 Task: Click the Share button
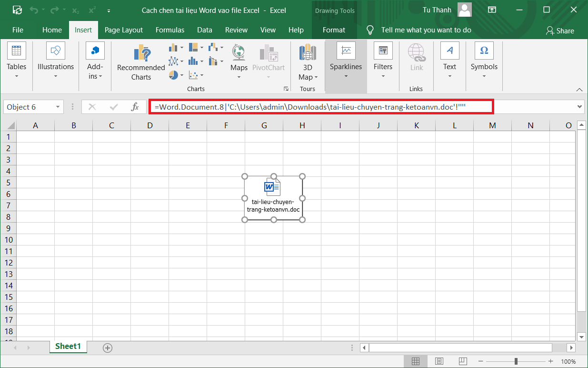[560, 31]
